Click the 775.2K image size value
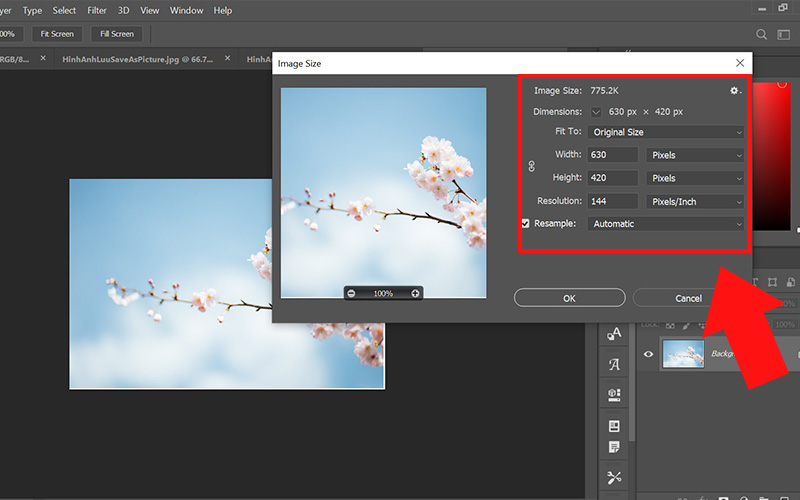 [x=605, y=90]
